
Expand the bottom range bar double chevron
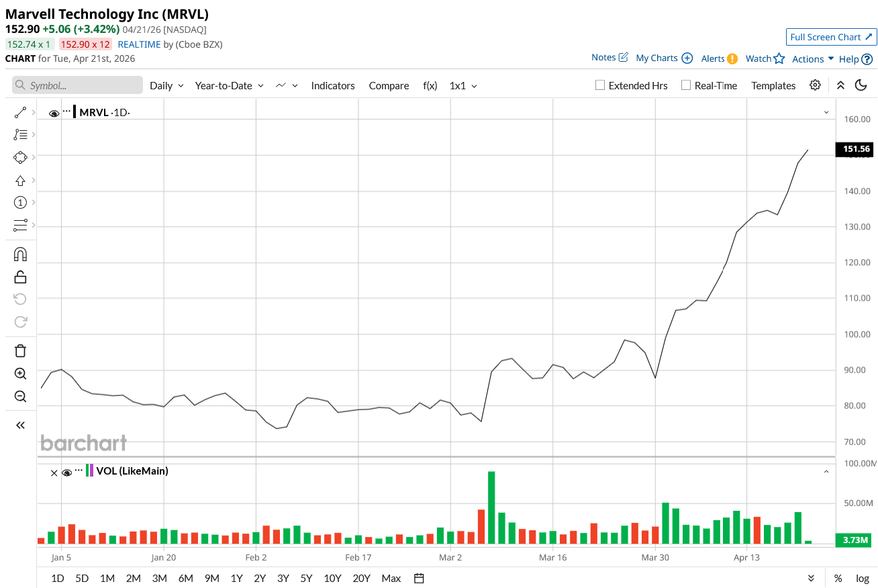point(811,578)
